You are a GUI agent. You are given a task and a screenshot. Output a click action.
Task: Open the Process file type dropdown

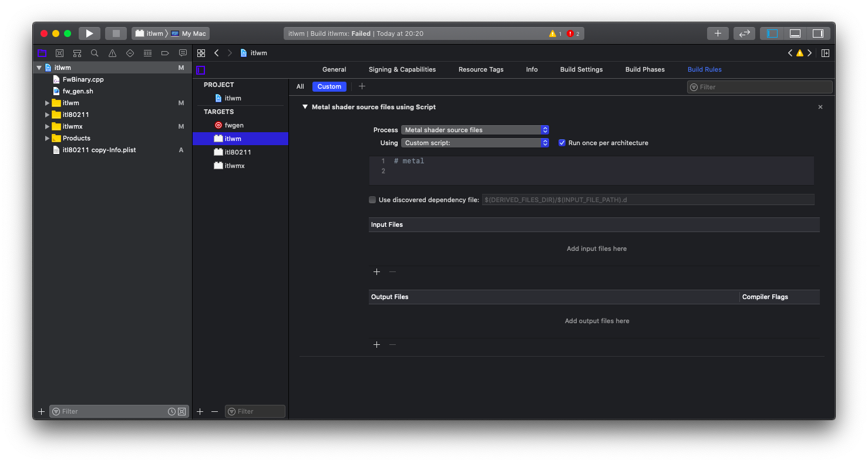pyautogui.click(x=475, y=130)
